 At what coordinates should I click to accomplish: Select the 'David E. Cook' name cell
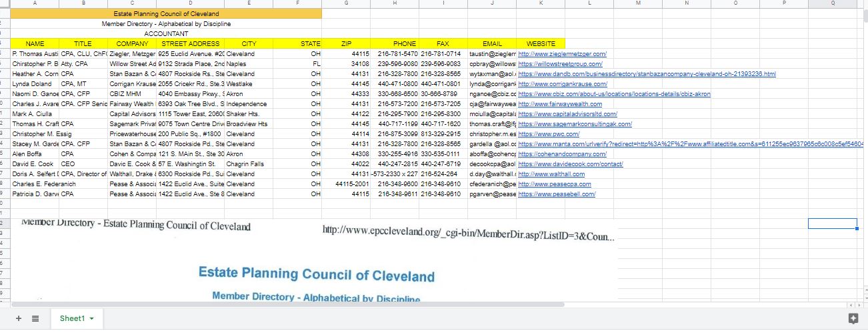(35, 164)
